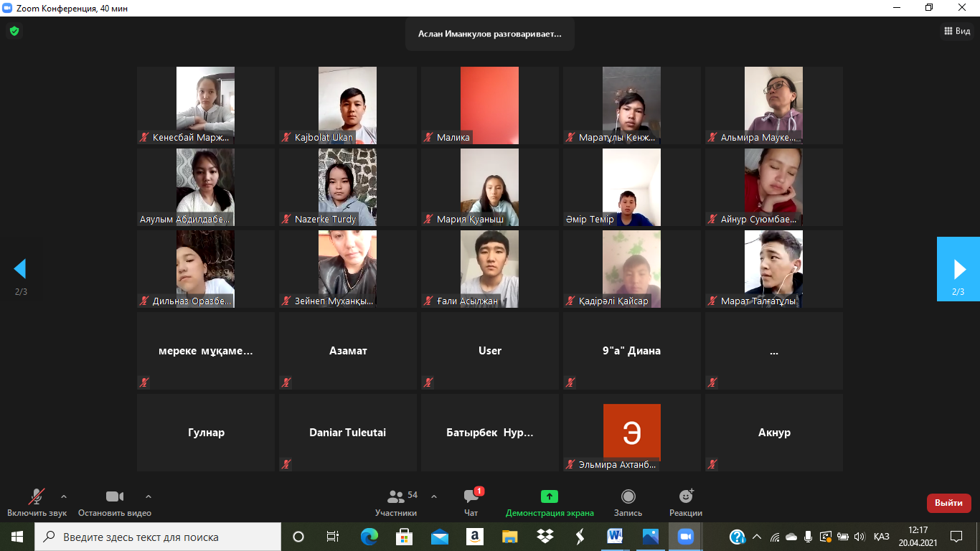Expand the arrow next to Participants count

[433, 496]
